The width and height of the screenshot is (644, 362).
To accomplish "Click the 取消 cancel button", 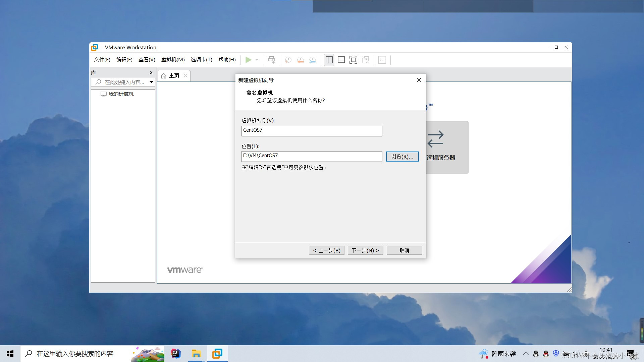I will tap(404, 250).
